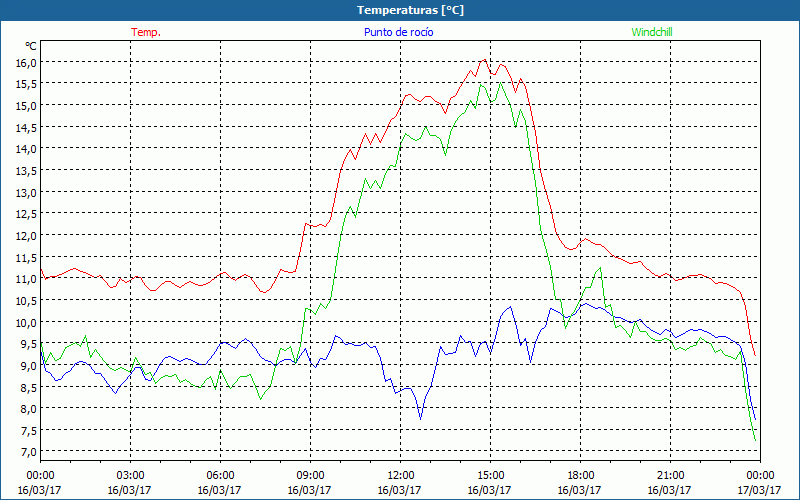Click the '16,0' y-axis value

point(26,63)
